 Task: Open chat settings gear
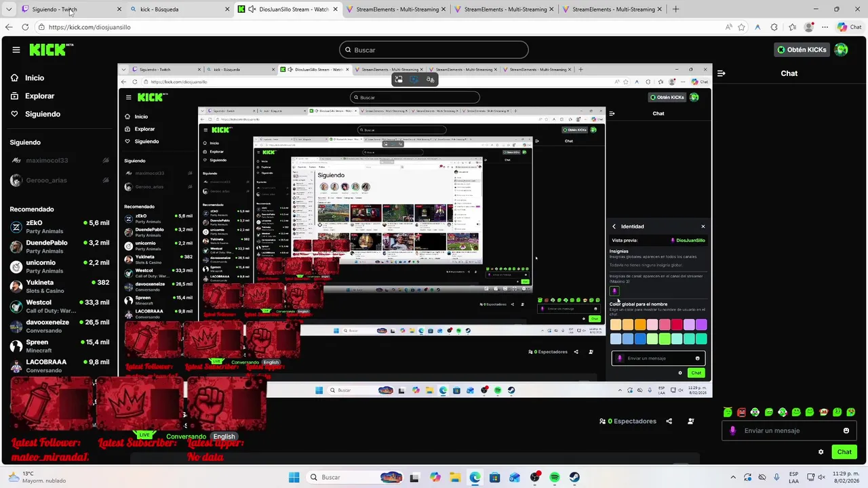click(821, 451)
